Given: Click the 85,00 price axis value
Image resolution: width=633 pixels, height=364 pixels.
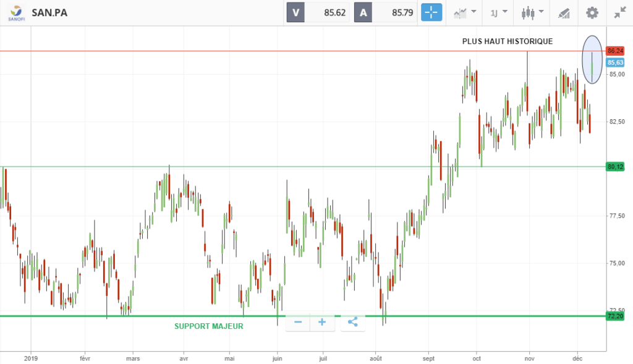Looking at the screenshot, I should (618, 74).
